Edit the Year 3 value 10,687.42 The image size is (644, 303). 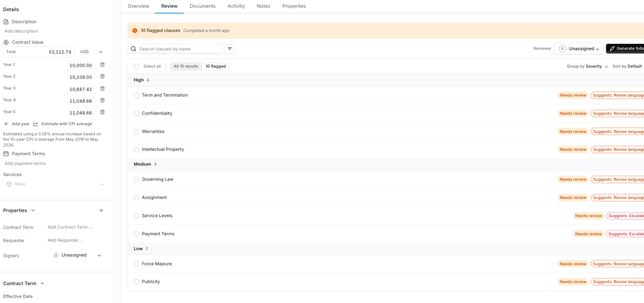click(81, 89)
